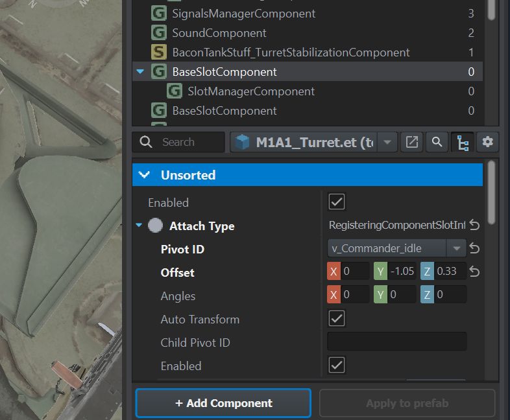Screen dimensions: 510x420
Task: Toggle the lower Enabled checkbox
Action: click(x=336, y=365)
